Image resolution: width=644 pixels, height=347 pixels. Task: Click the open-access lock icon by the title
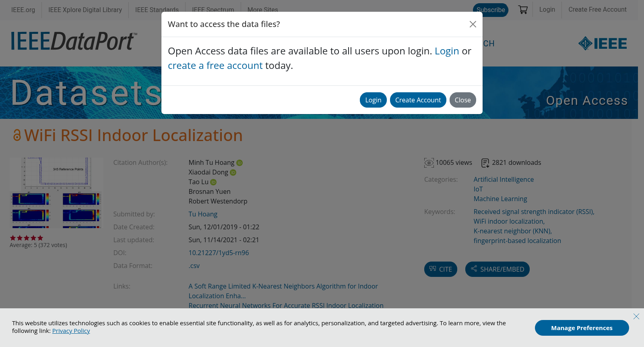pyautogui.click(x=17, y=135)
